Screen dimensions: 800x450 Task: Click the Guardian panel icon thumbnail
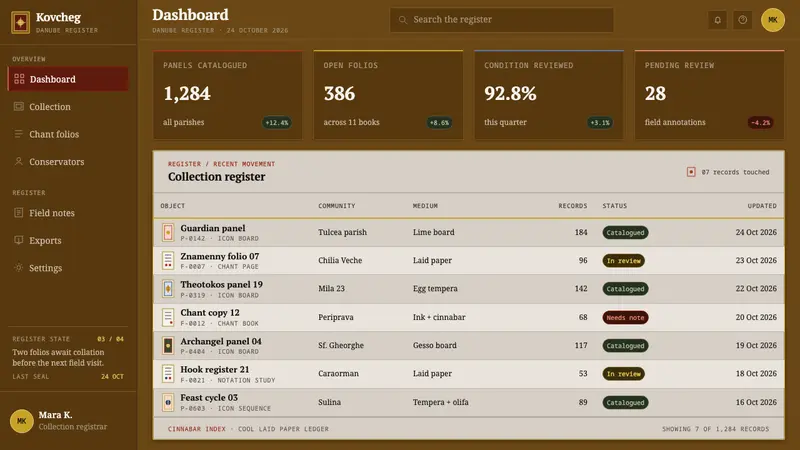168,232
